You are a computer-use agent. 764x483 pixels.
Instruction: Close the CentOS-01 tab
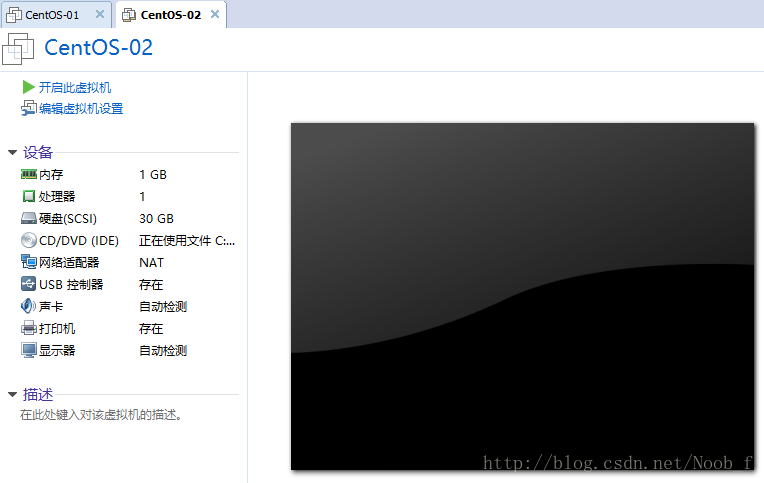coord(100,14)
